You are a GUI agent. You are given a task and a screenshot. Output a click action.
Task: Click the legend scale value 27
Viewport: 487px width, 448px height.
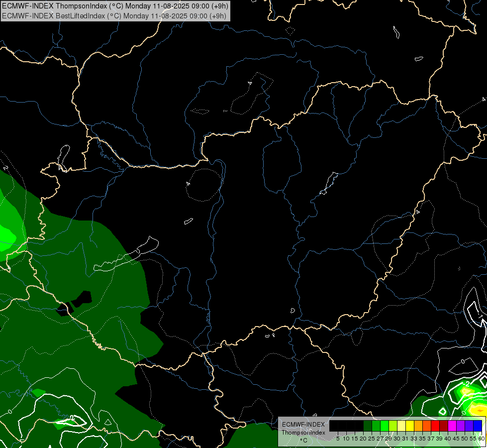(380, 439)
